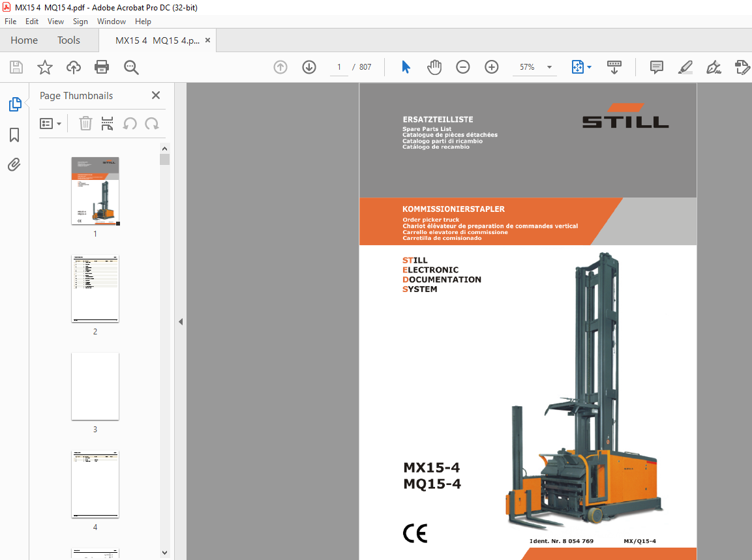Go to next page arrow

pos(309,67)
